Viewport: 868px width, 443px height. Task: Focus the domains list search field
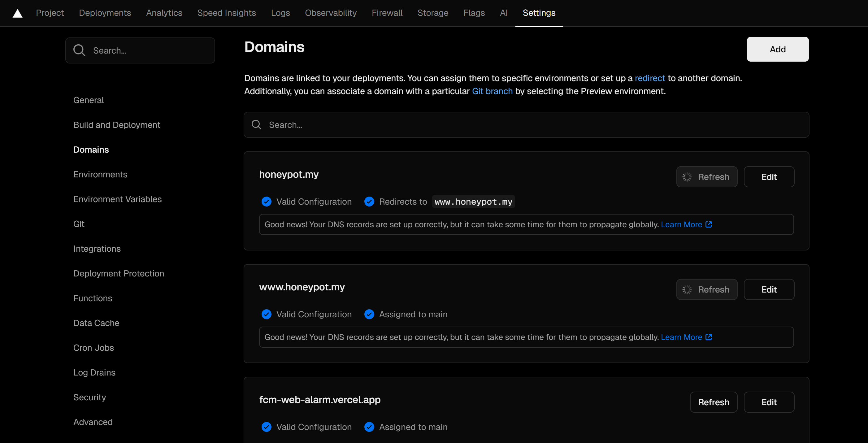tap(526, 125)
